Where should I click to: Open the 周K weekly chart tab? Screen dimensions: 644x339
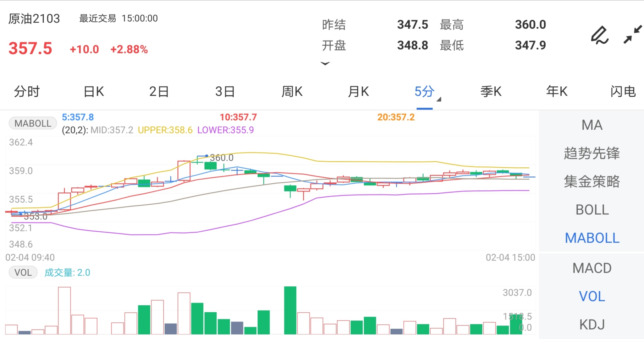(x=292, y=92)
